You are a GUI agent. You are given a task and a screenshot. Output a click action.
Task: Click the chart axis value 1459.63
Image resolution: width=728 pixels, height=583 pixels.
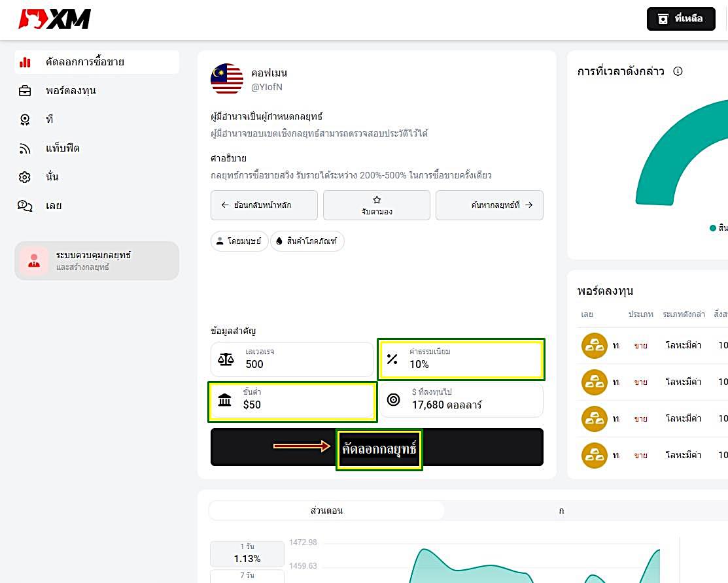(x=303, y=566)
